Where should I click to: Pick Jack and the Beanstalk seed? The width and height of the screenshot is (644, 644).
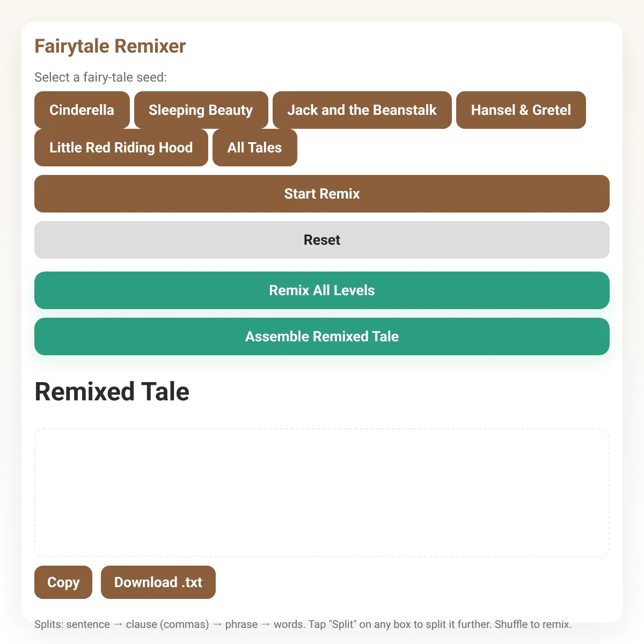pos(362,110)
